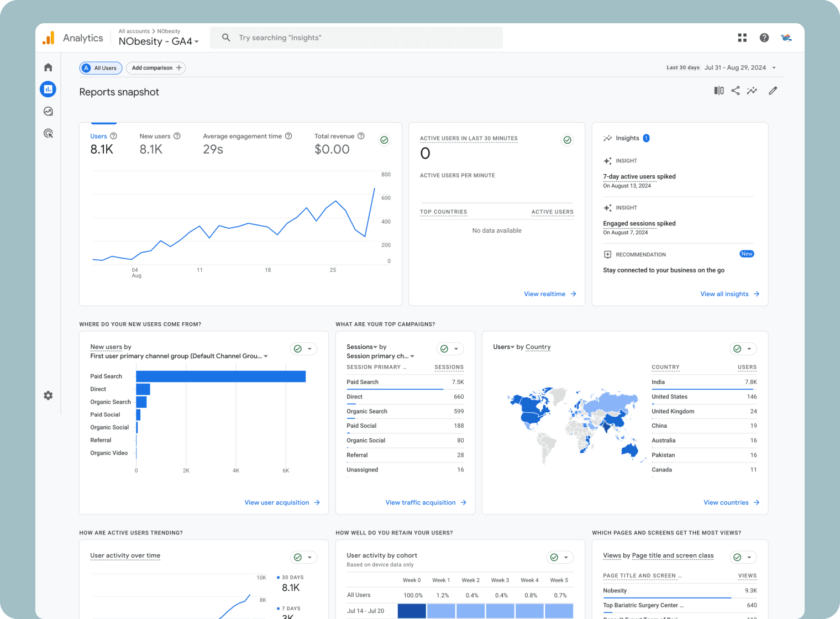This screenshot has width=840, height=619.
Task: Click the blue Insights count badge
Action: tap(646, 138)
